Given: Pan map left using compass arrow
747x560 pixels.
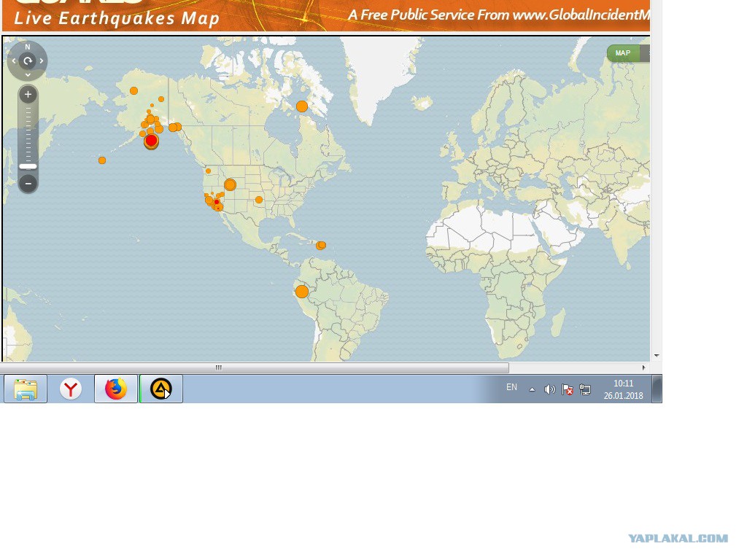Looking at the screenshot, I should click(x=14, y=61).
